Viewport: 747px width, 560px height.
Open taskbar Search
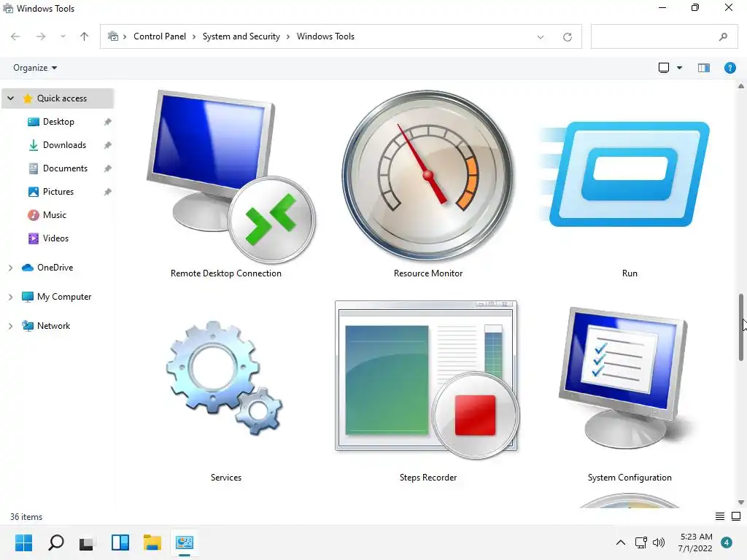[x=55, y=542]
